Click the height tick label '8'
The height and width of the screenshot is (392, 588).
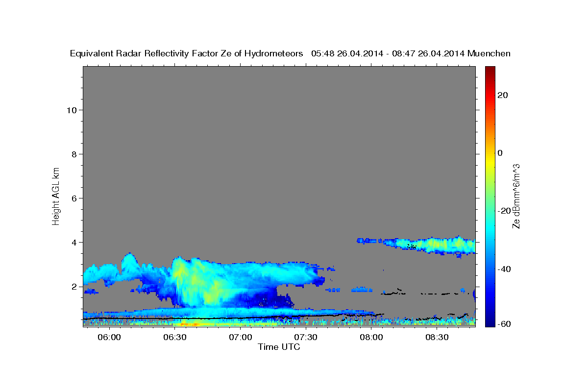74,154
